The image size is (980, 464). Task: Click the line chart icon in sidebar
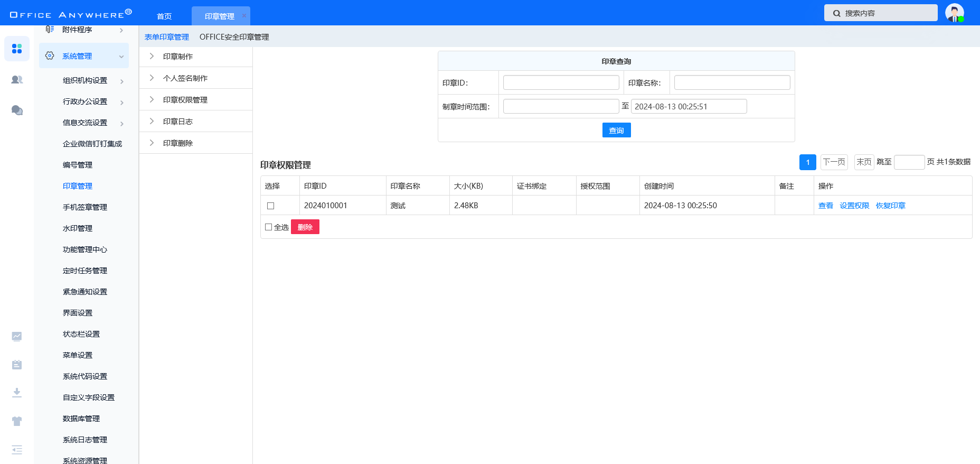click(x=17, y=336)
